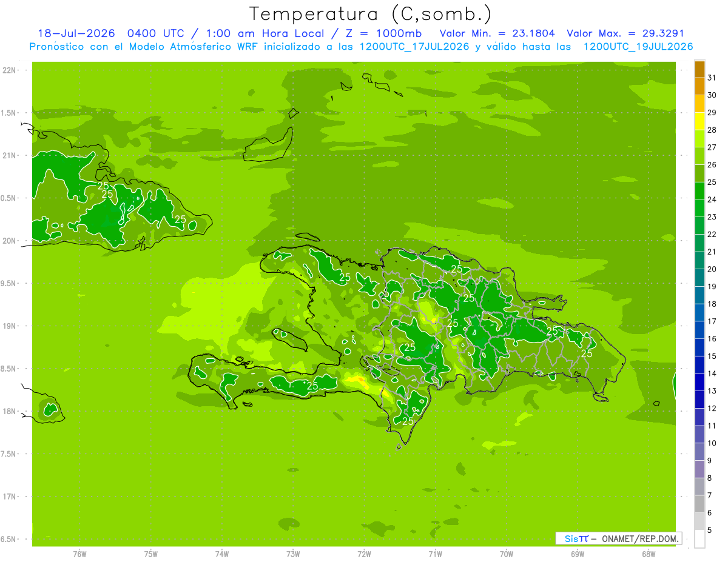Click the 20N latitude axis label
This screenshot has width=728, height=562.
[8, 241]
